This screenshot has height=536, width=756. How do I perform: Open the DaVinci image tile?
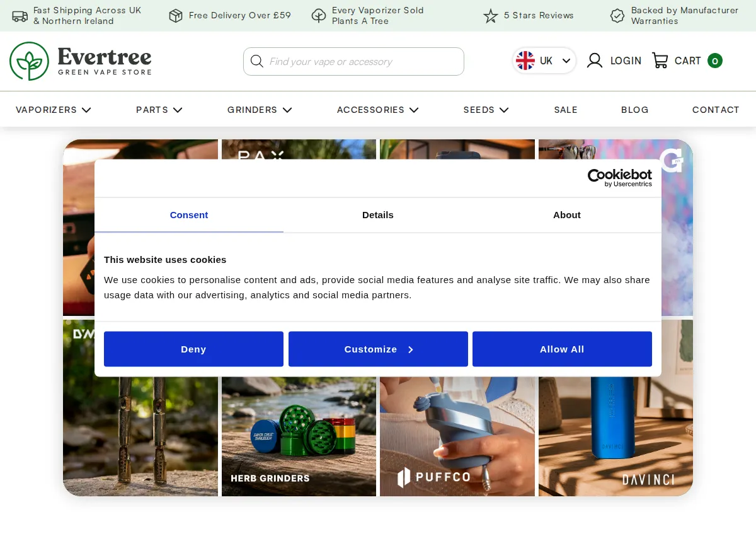click(616, 436)
